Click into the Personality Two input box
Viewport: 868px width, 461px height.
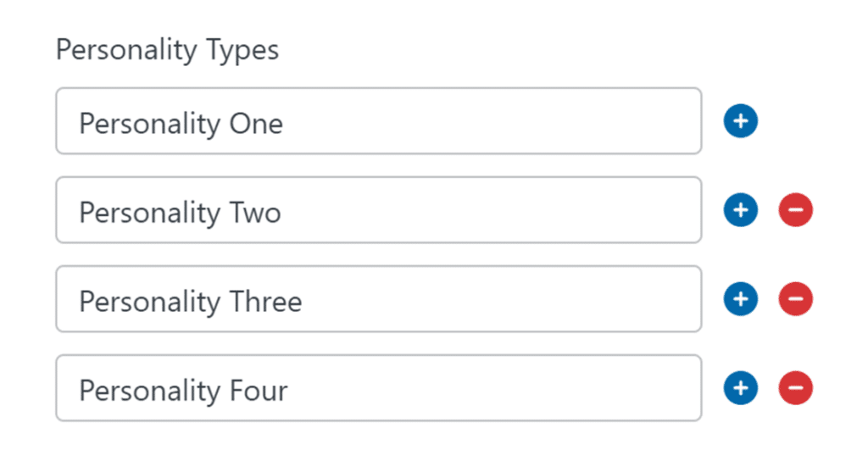(x=378, y=210)
